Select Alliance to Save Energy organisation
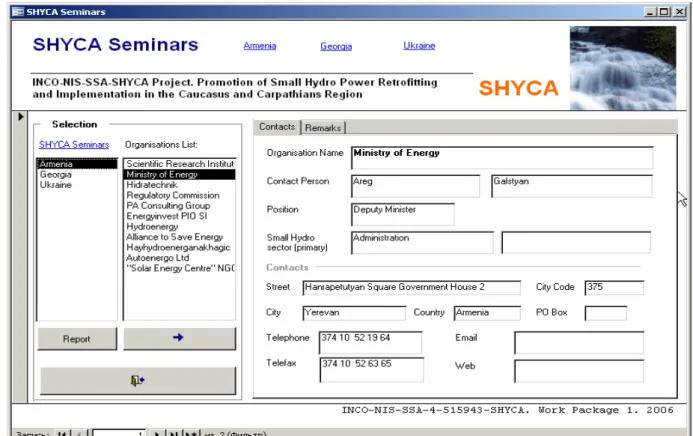The image size is (693, 436). 179,237
